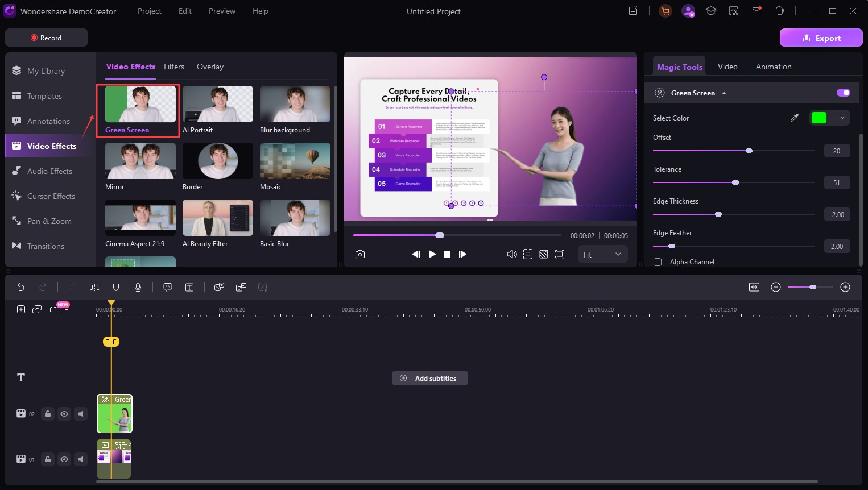
Task: Click the Export button
Action: 821,38
